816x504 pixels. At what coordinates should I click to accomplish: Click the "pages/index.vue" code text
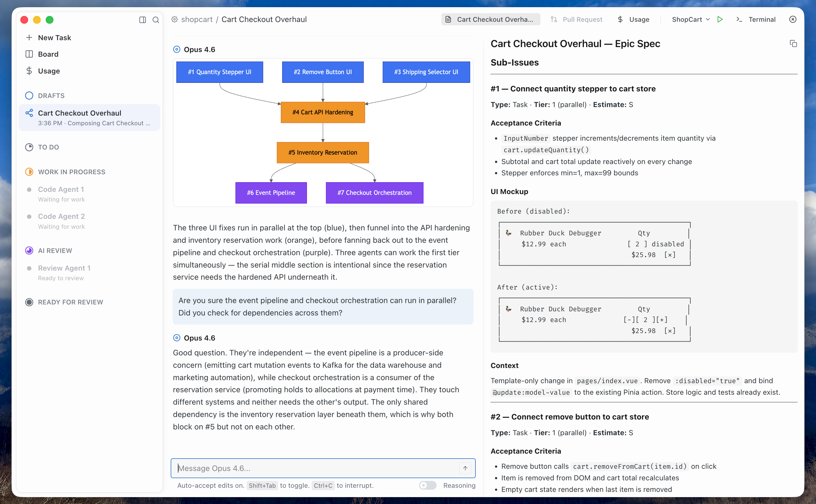tap(607, 381)
